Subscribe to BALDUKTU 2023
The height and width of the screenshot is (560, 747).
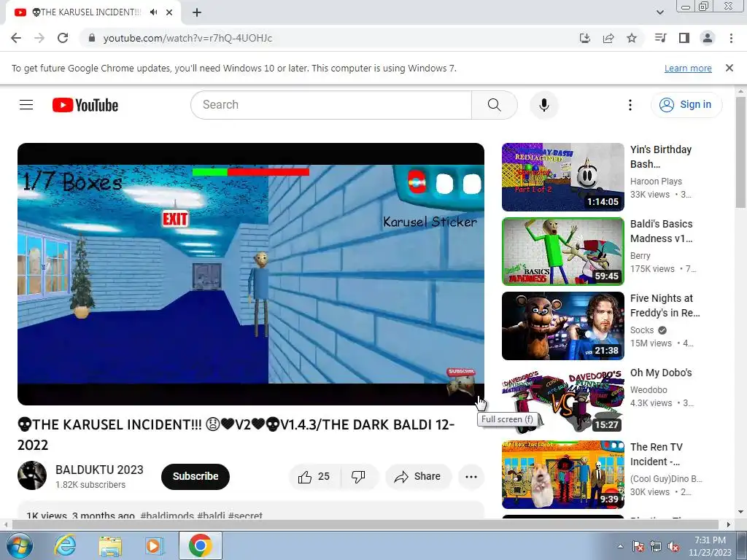click(x=196, y=476)
